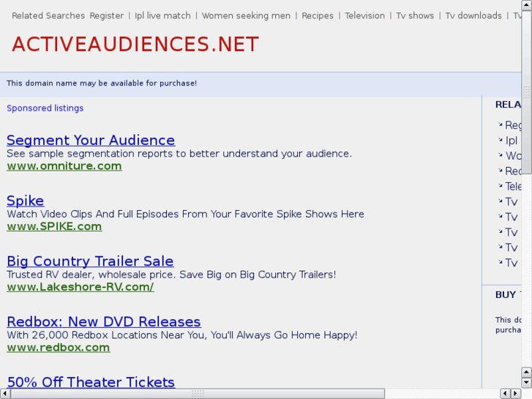The width and height of the screenshot is (532, 399).
Task: Click the Related Searches label
Action: point(48,15)
